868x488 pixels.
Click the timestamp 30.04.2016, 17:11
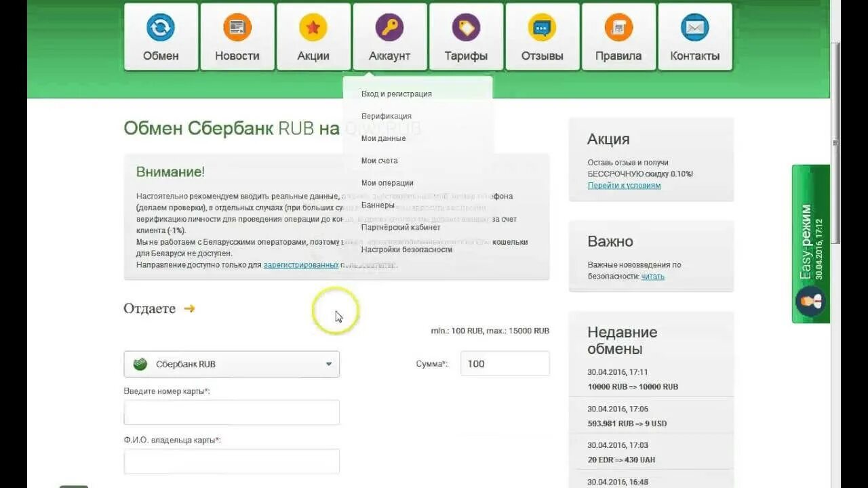pyautogui.click(x=618, y=372)
